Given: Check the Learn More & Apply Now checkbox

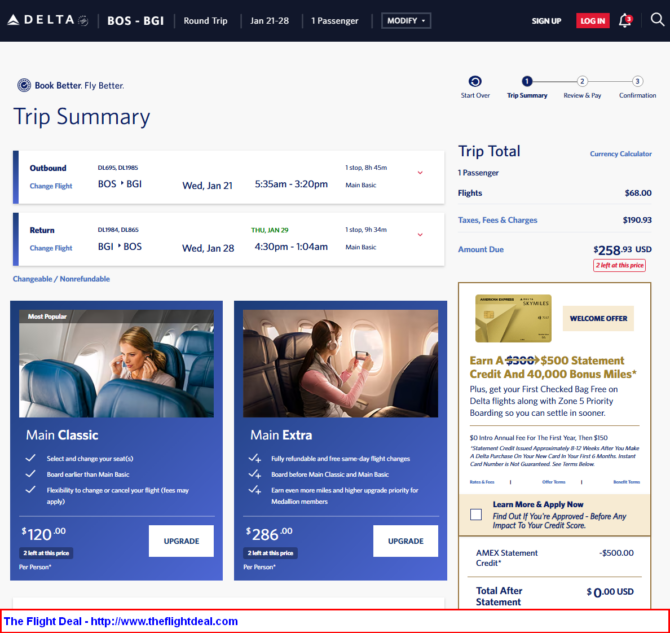Looking at the screenshot, I should (x=476, y=515).
